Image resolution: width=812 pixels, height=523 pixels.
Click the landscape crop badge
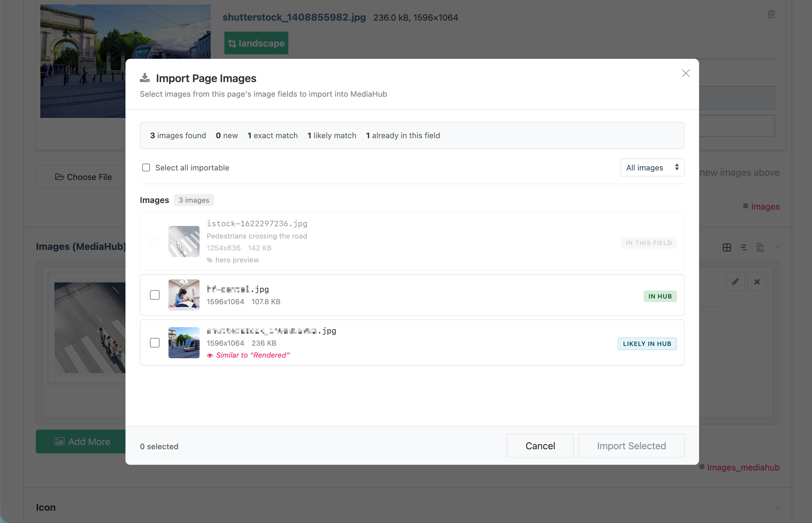(256, 43)
